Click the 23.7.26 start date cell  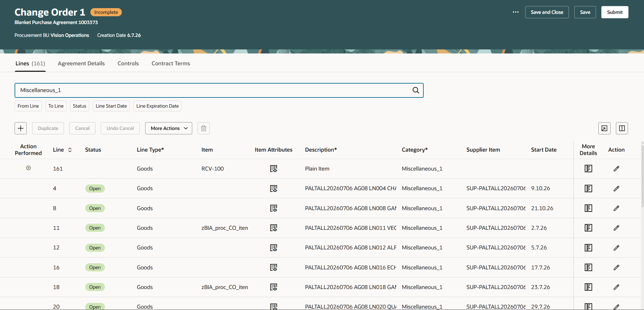pyautogui.click(x=540, y=287)
